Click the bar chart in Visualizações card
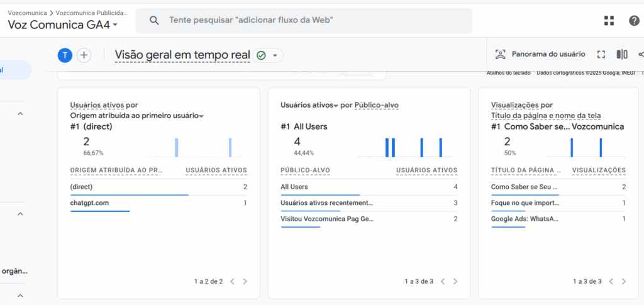 tap(587, 147)
